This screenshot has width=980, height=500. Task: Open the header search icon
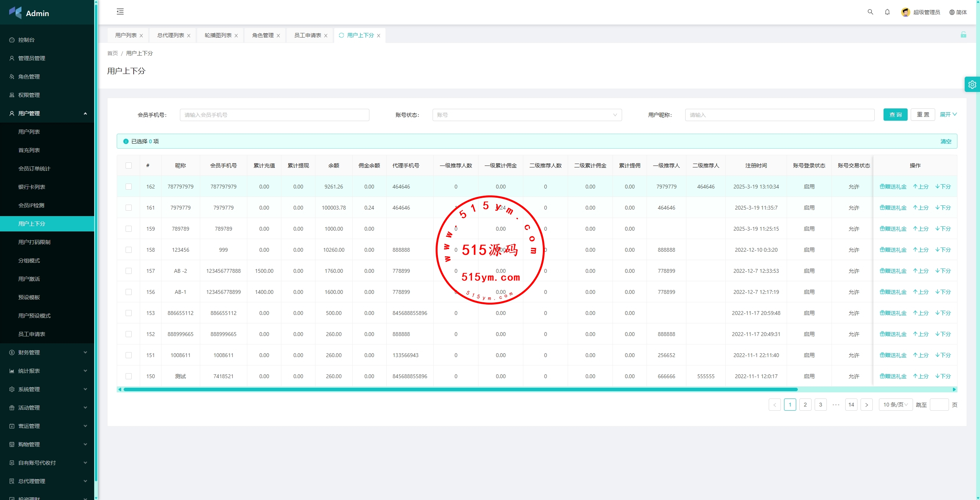870,12
